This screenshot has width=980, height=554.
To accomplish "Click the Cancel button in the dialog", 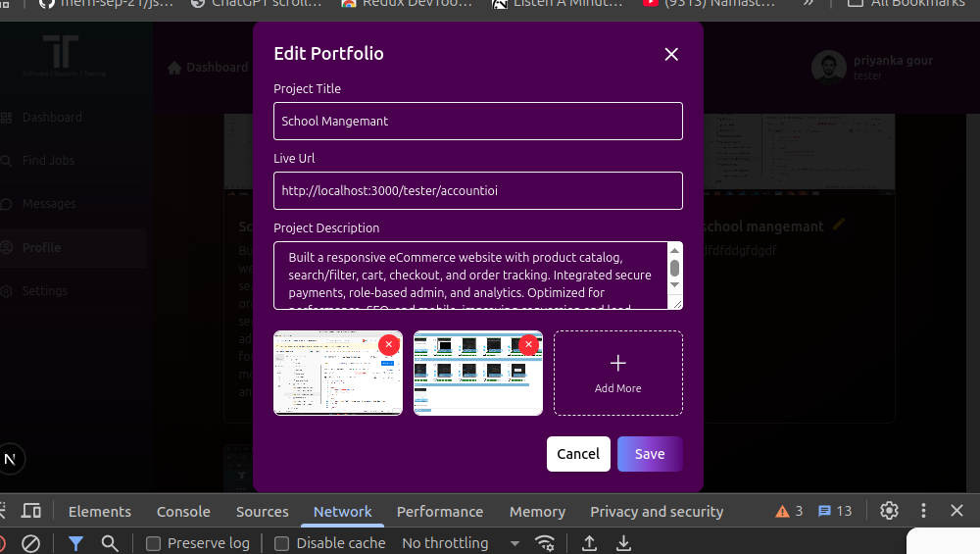I will click(x=578, y=454).
